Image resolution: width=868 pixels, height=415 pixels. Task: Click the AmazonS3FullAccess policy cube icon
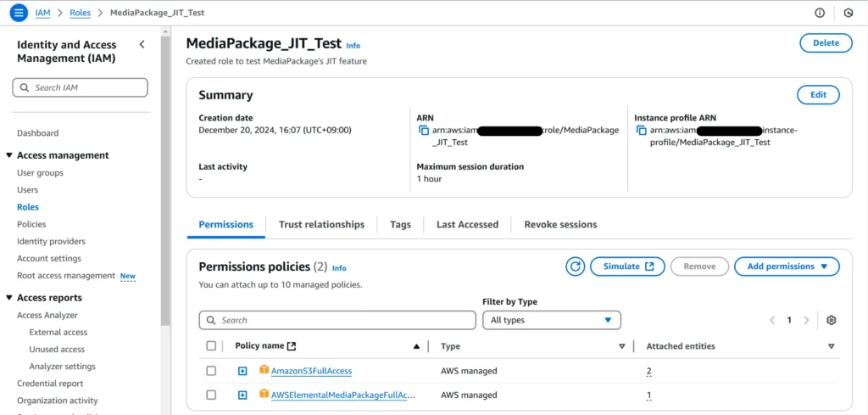point(264,369)
